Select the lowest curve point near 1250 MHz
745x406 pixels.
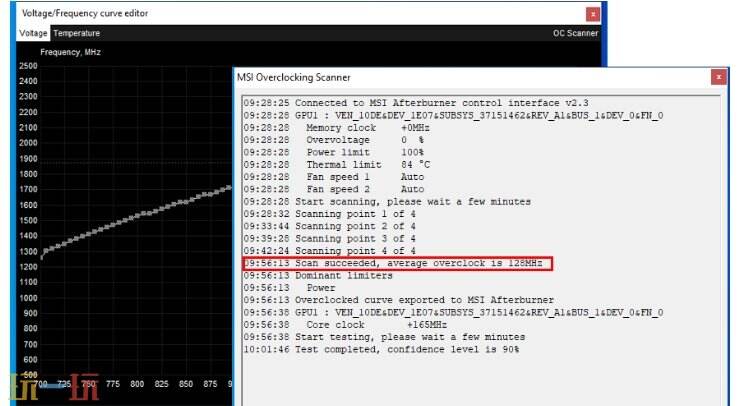tap(42, 256)
